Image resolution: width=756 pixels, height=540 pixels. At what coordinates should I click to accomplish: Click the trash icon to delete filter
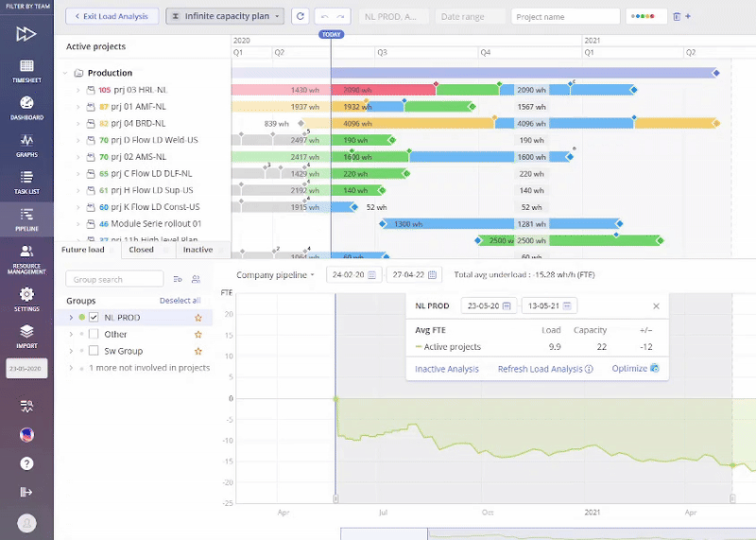676,16
